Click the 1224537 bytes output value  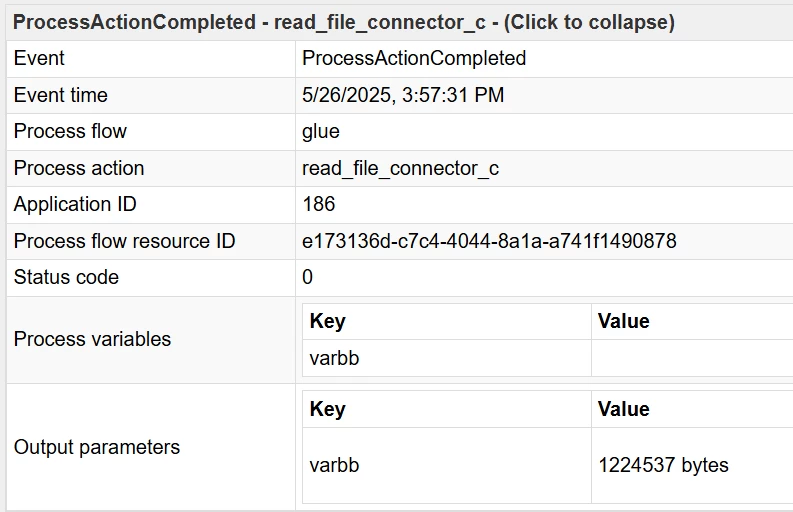point(663,465)
